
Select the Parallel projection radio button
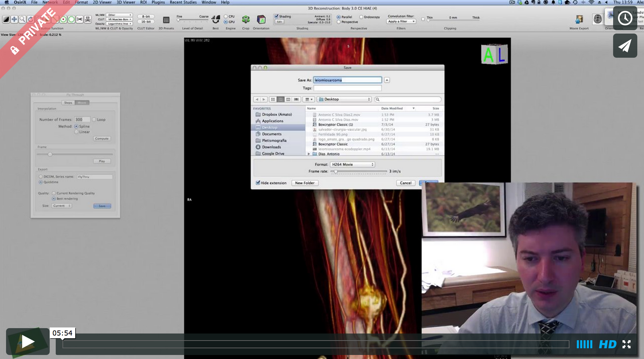(338, 17)
